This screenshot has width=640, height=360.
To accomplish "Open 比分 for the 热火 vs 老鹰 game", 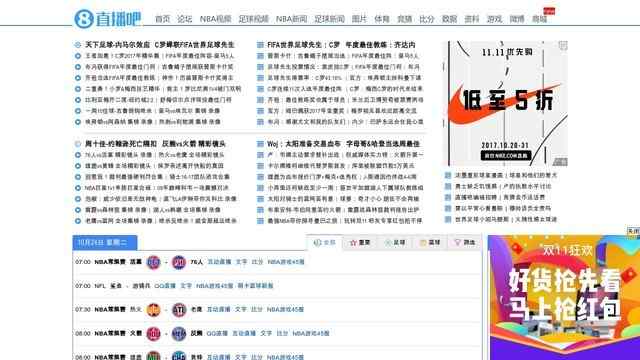I will tap(257, 310).
